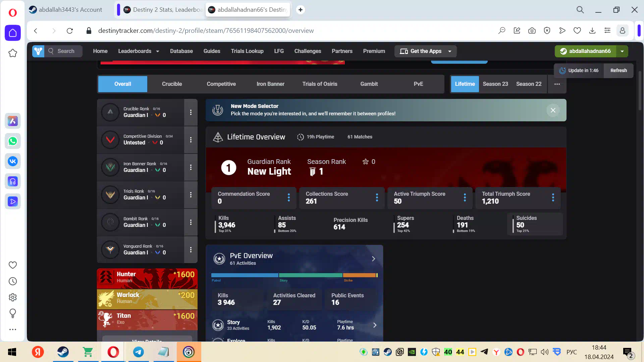This screenshot has width=644, height=362.
Task: Open Opera easy setup menu icon
Action: (607, 31)
